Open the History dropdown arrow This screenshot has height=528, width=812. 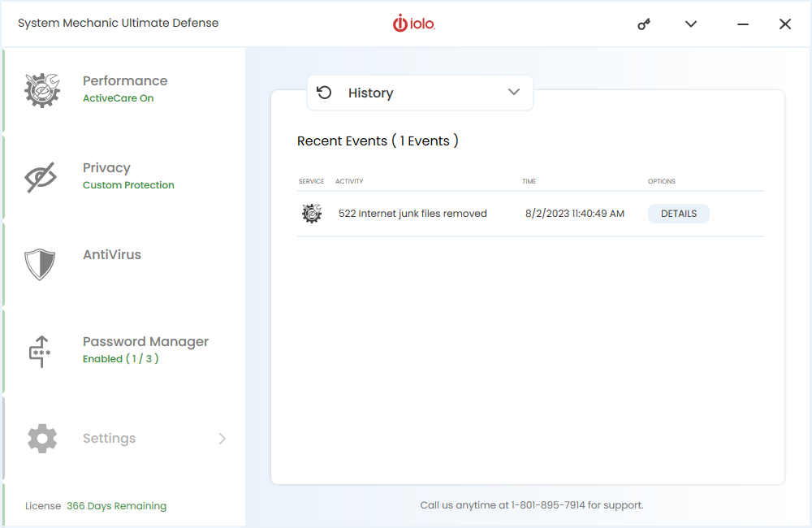coord(514,93)
